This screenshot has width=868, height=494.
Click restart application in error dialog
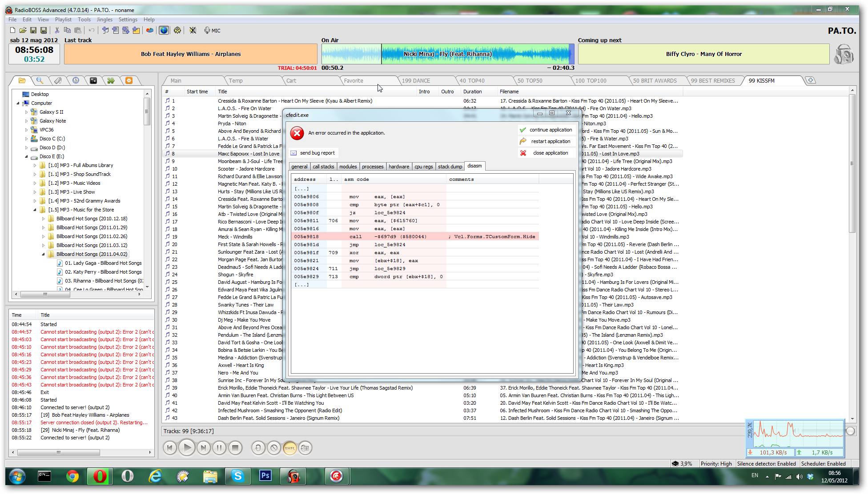pos(547,141)
